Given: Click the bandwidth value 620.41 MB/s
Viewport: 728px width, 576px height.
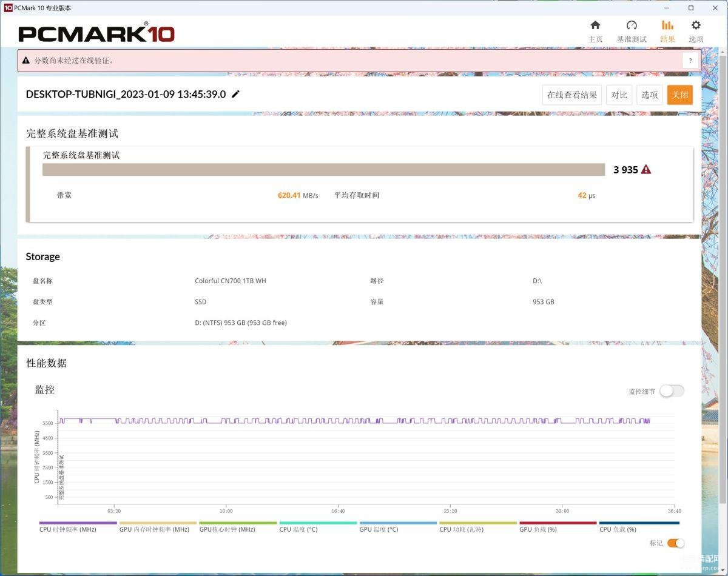Looking at the screenshot, I should click(x=298, y=195).
